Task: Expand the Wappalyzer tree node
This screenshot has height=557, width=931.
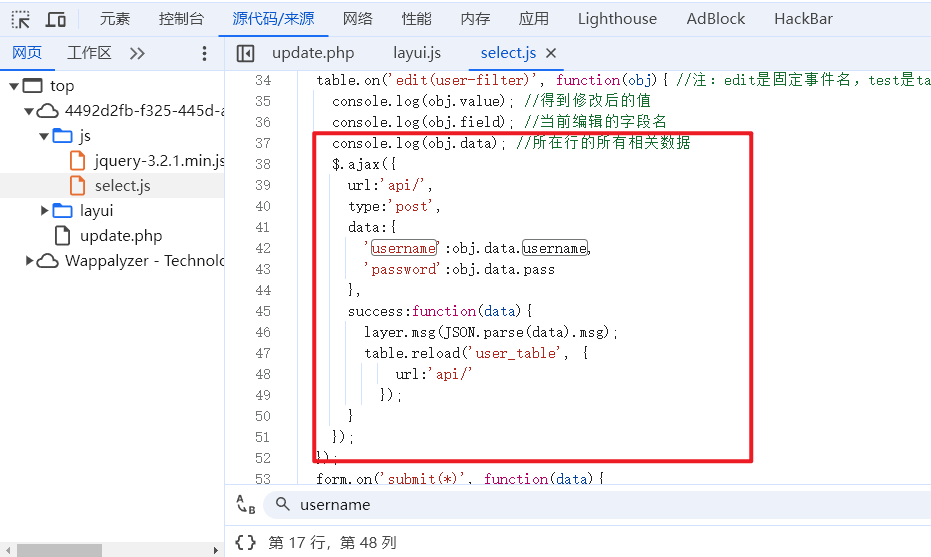Action: point(29,261)
